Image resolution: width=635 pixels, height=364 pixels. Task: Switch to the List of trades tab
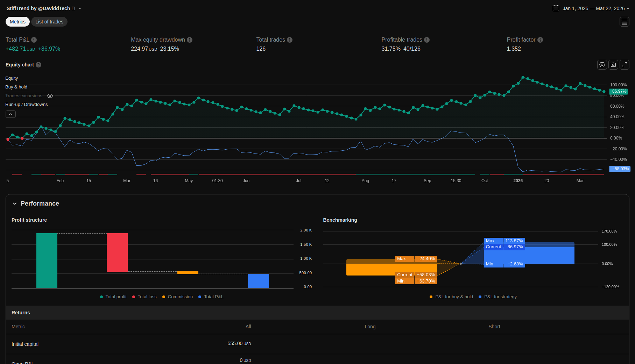coord(49,22)
